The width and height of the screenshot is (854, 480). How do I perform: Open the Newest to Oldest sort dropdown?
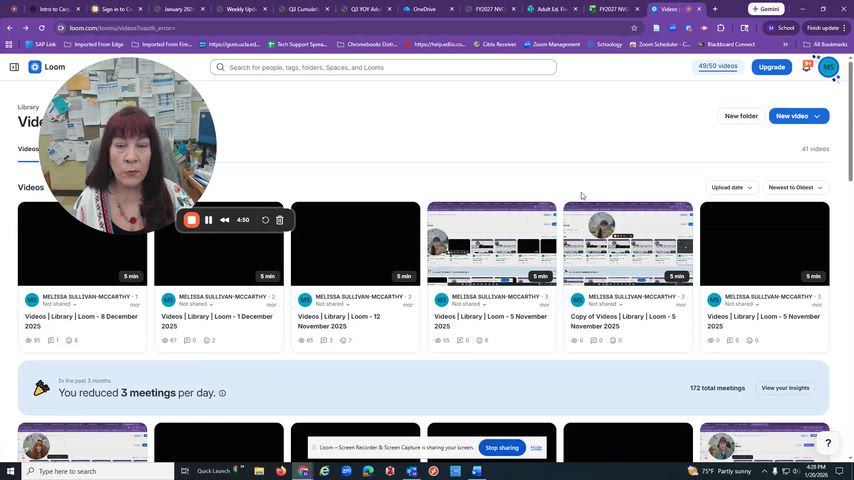pyautogui.click(x=795, y=187)
